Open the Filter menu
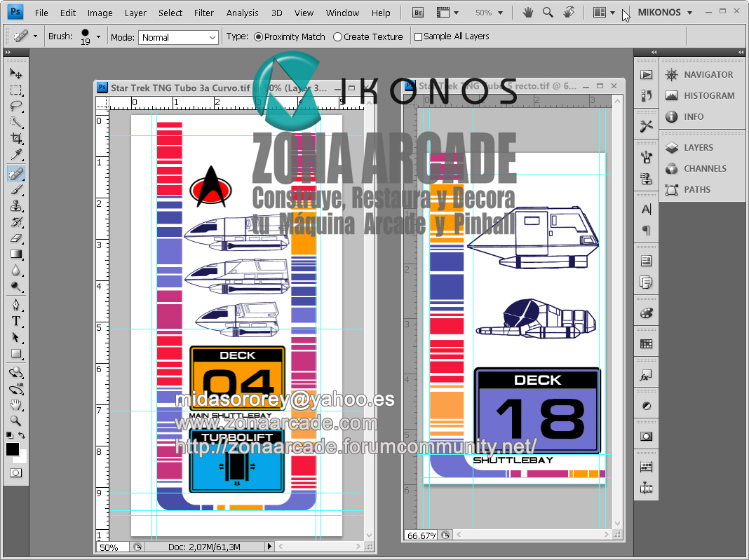Screen dimensions: 749x560 tap(204, 13)
